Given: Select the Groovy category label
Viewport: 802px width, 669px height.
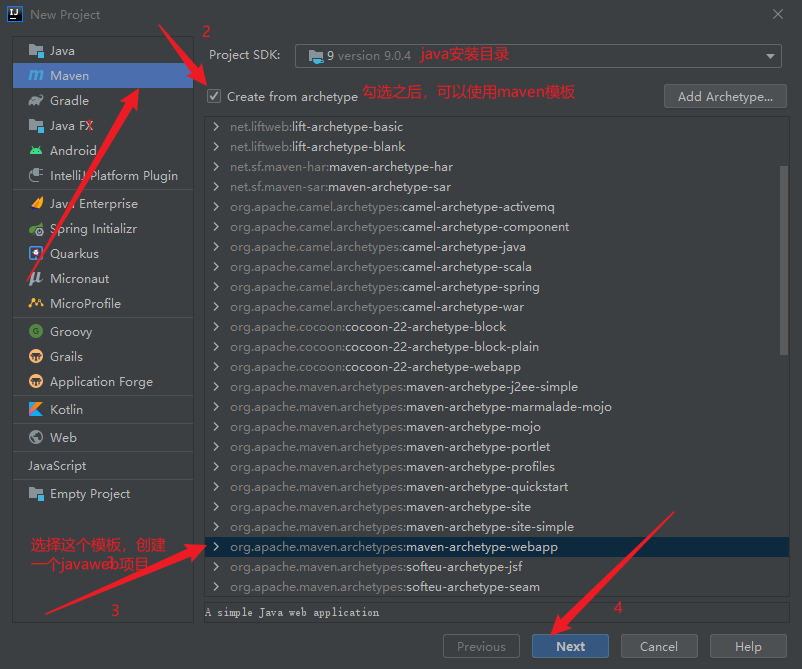Looking at the screenshot, I should pos(71,332).
